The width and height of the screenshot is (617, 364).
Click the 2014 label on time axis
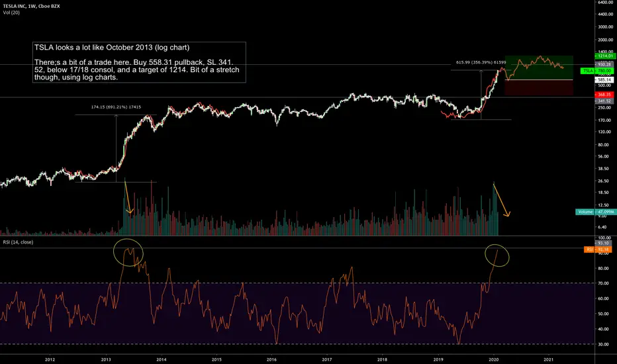pyautogui.click(x=162, y=359)
